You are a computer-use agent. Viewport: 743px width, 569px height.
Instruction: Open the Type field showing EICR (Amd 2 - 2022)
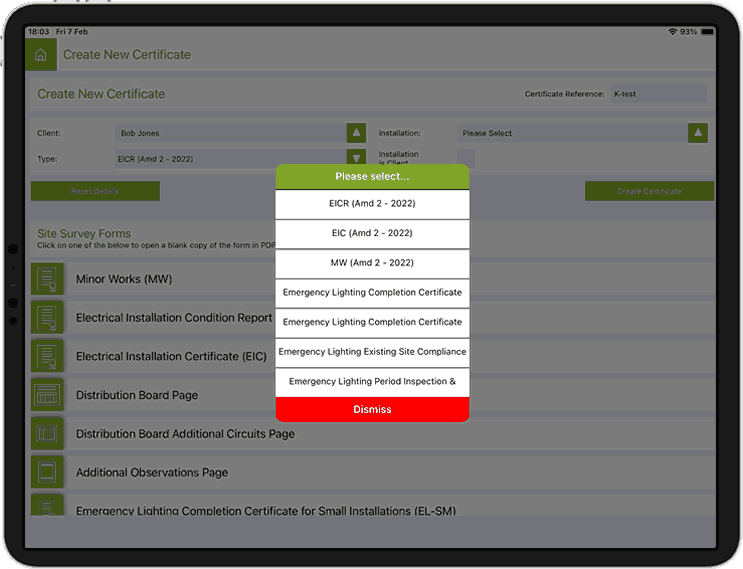pyautogui.click(x=231, y=159)
